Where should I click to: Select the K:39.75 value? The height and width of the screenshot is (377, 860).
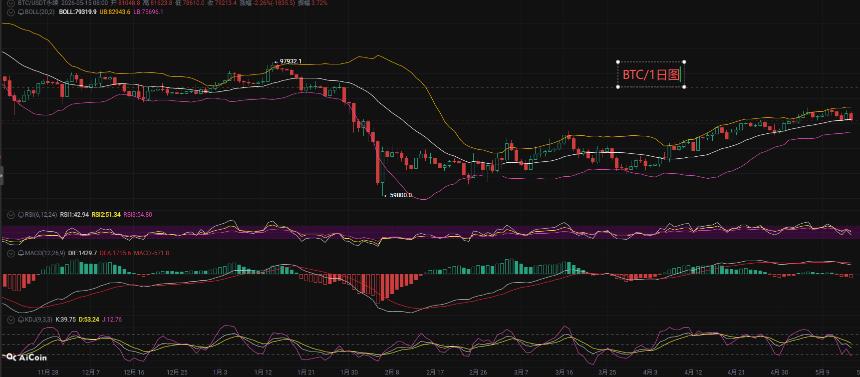pos(66,319)
